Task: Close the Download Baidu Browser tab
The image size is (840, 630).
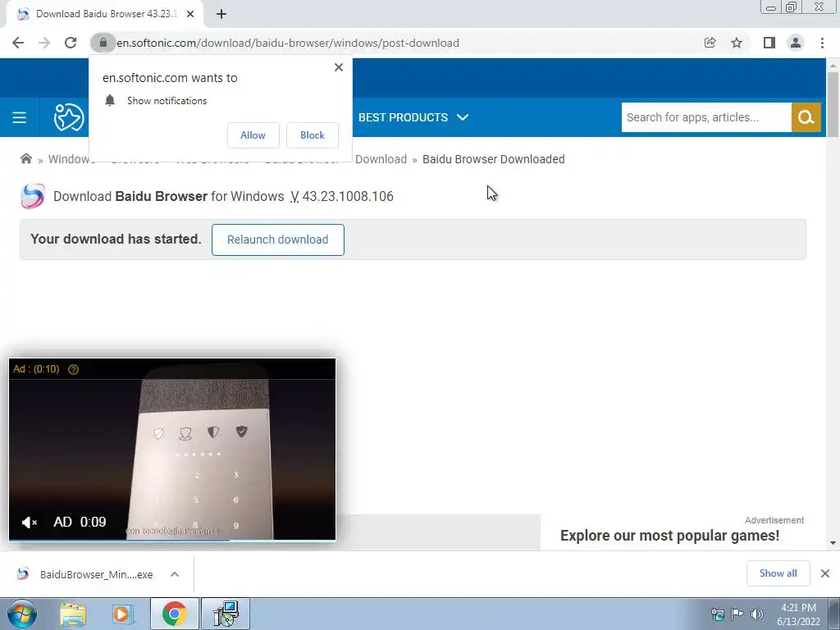Action: click(190, 14)
